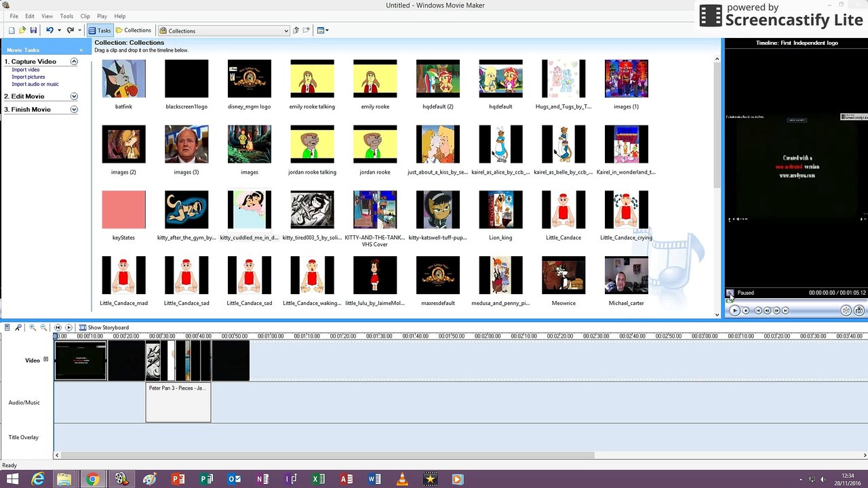Click the timeline horizontal scrollbar

pyautogui.click(x=326, y=455)
